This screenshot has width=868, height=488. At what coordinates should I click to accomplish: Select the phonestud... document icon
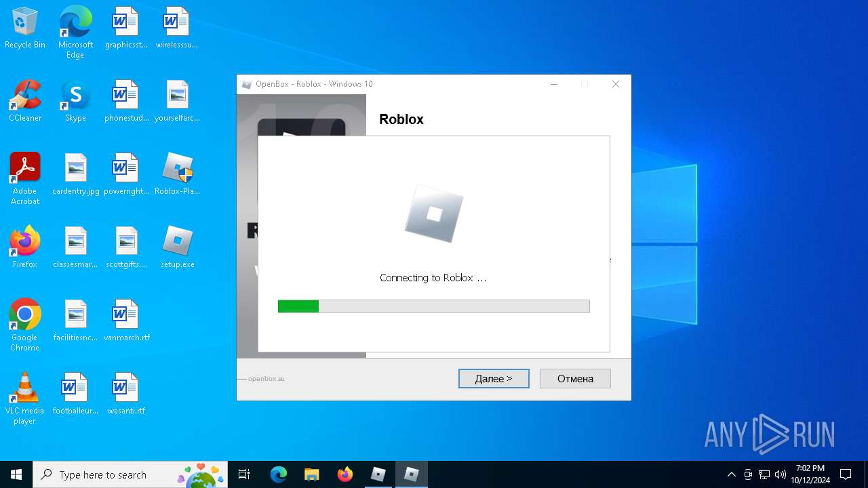point(126,101)
